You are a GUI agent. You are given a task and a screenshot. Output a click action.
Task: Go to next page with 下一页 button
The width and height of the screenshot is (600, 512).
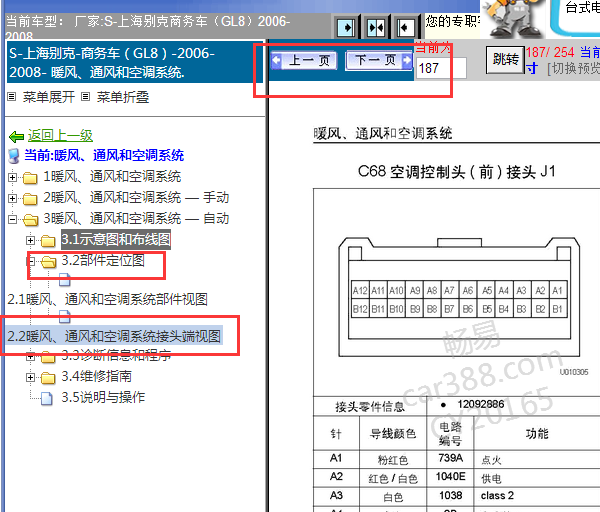tap(379, 60)
